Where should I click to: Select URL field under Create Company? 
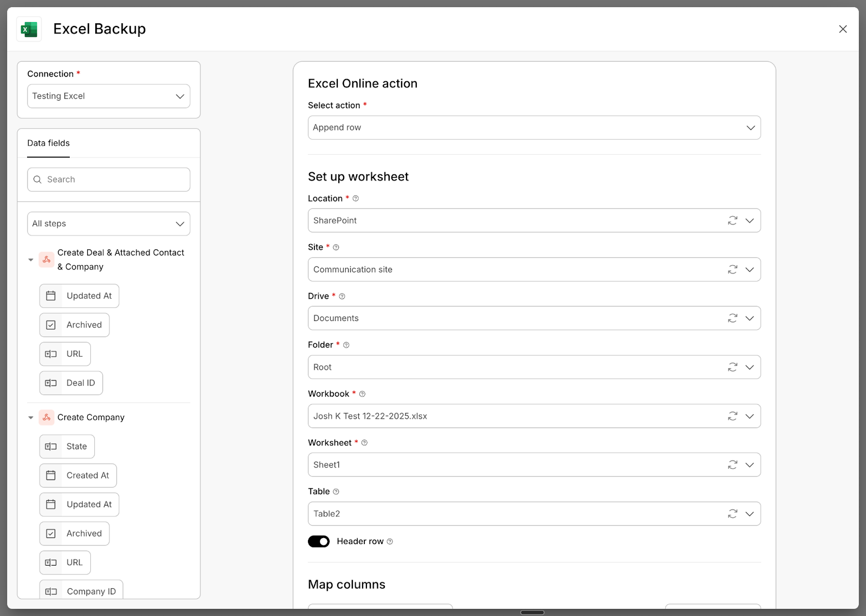[65, 563]
